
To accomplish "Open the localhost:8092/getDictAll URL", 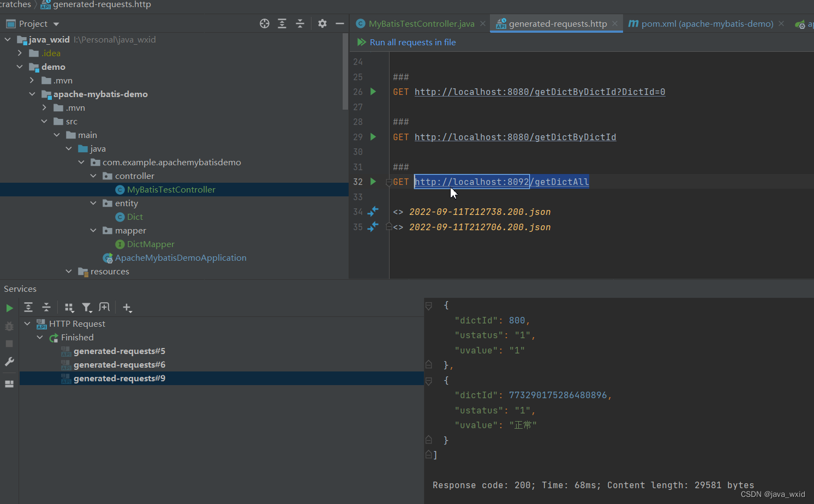I will coord(501,182).
